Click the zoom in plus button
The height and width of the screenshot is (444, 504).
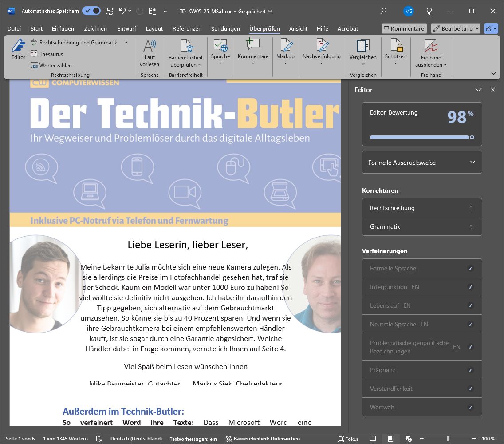point(474,439)
